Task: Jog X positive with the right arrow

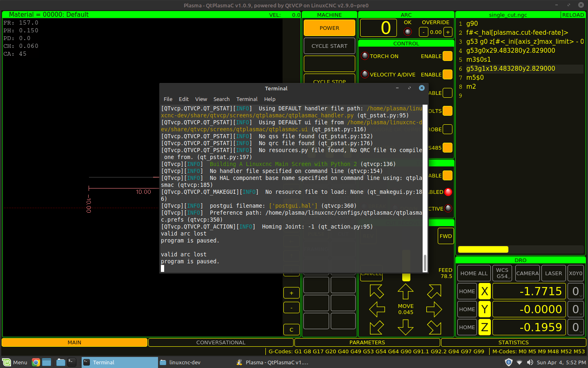Action: [x=434, y=310]
